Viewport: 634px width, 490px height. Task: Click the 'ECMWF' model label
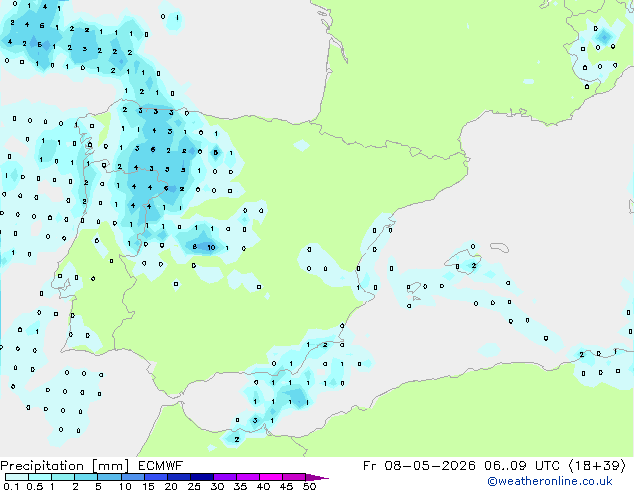tap(161, 466)
